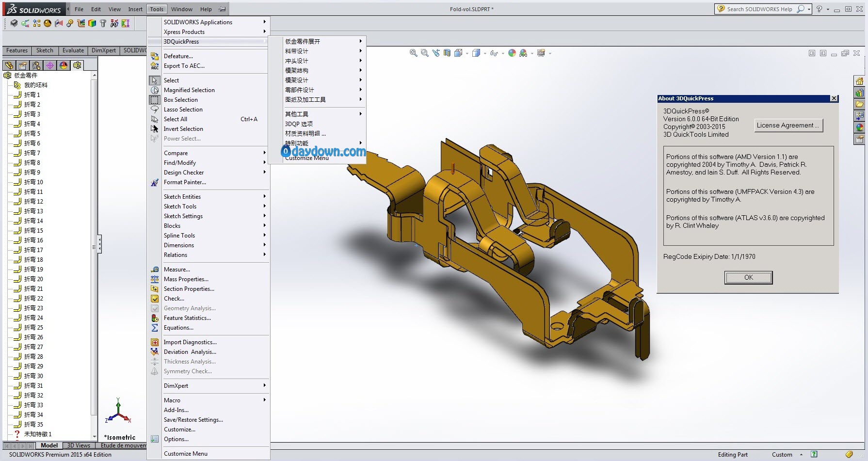The width and height of the screenshot is (868, 461).
Task: Click the Routing pipes toolbar icon
Action: (81, 23)
